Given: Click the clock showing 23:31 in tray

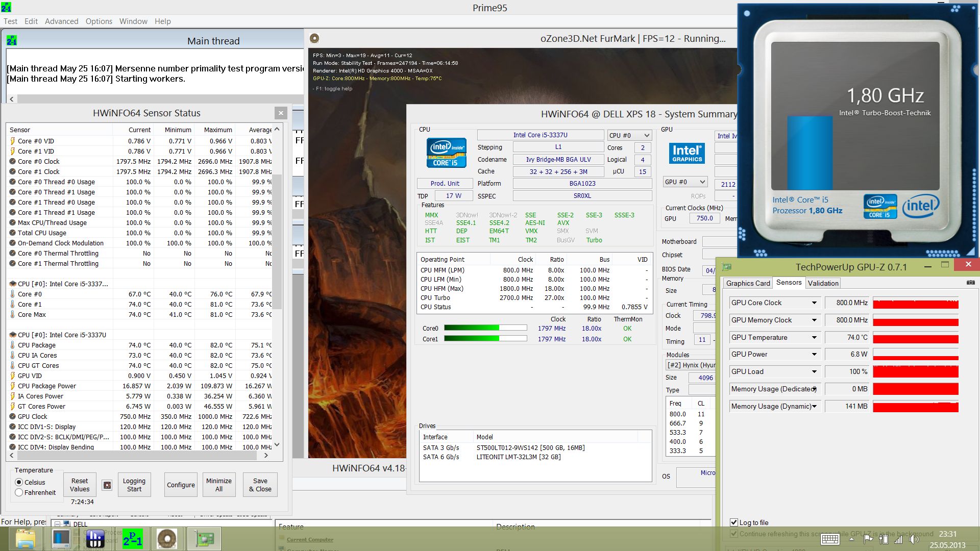Looking at the screenshot, I should click(x=947, y=534).
